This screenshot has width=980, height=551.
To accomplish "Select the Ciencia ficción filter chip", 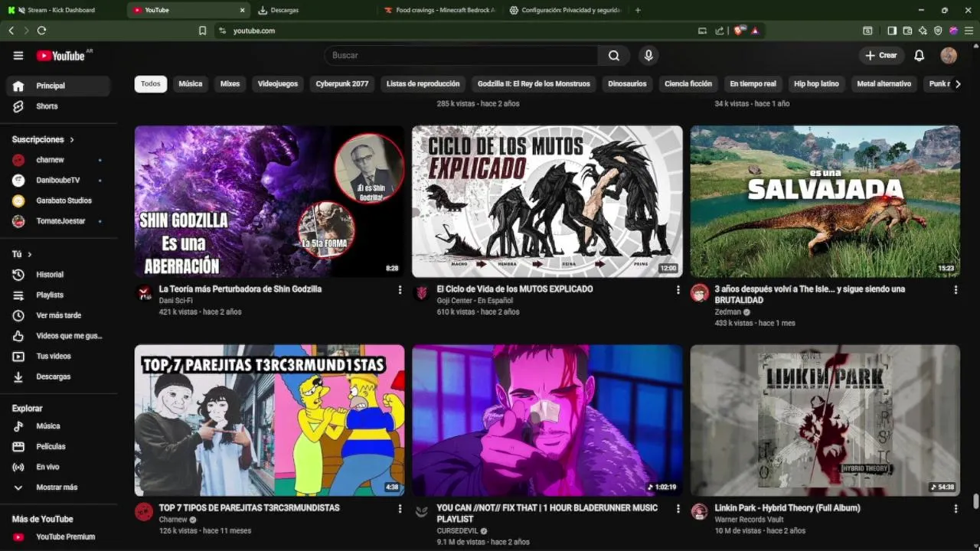I will (x=688, y=84).
